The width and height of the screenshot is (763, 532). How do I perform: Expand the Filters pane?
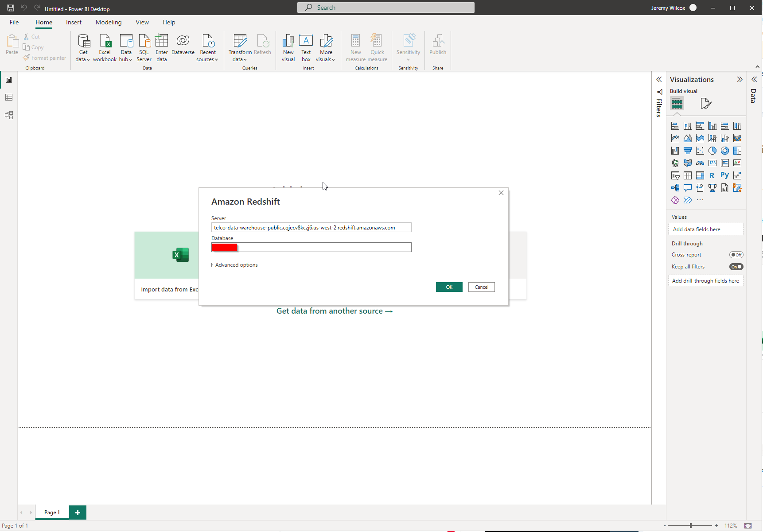[659, 79]
